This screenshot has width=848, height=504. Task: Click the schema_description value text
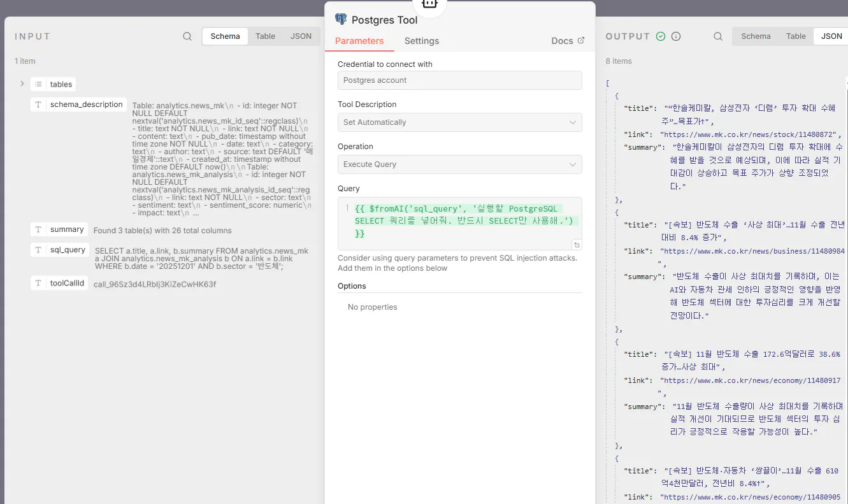point(222,159)
